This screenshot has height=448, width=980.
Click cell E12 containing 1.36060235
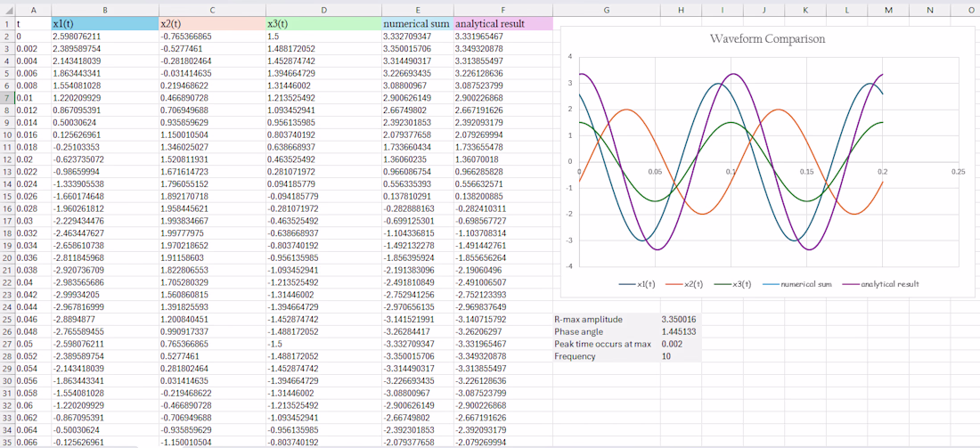coord(418,160)
